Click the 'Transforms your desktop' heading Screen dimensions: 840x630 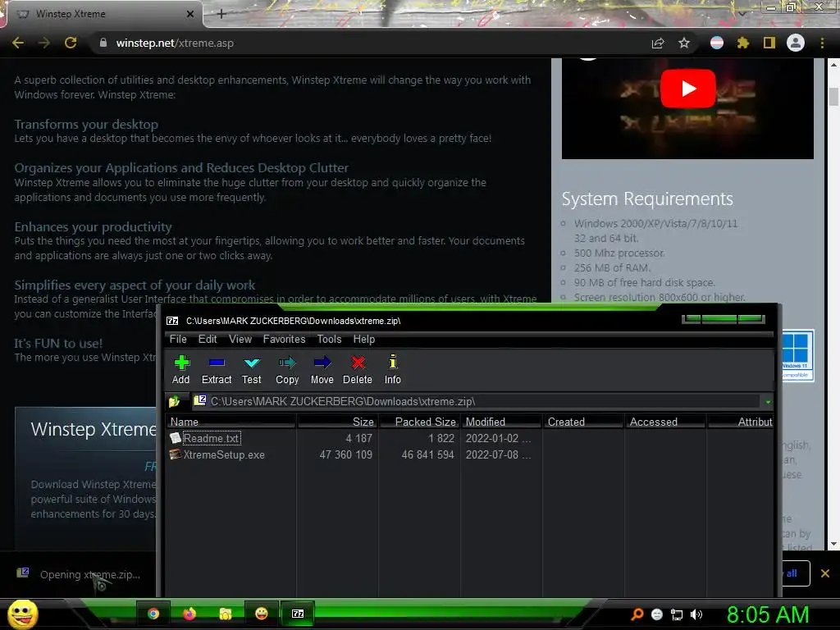tap(86, 125)
